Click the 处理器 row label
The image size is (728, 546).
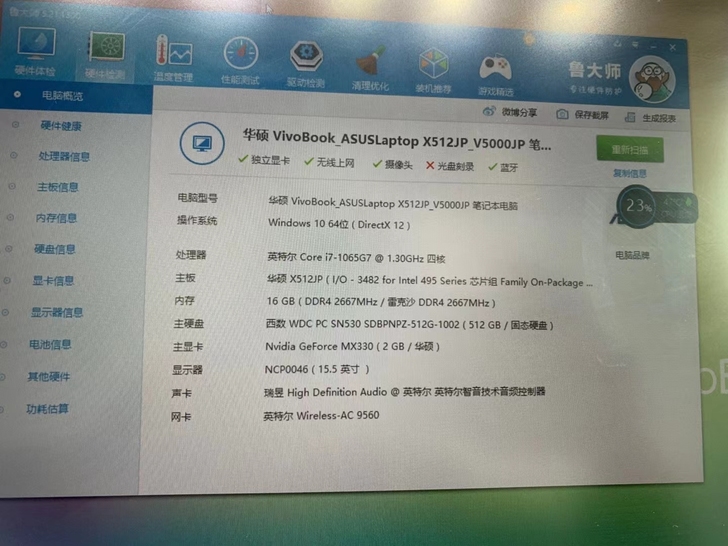pyautogui.click(x=191, y=254)
